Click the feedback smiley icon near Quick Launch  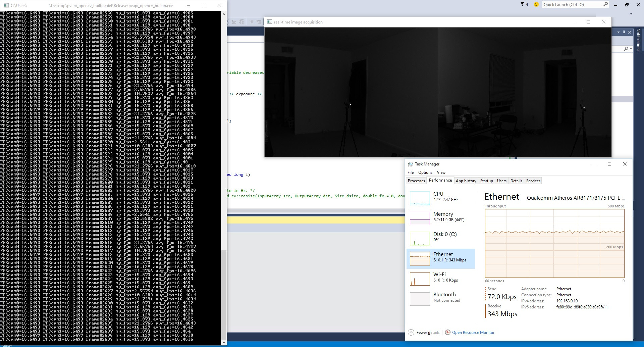click(x=536, y=4)
